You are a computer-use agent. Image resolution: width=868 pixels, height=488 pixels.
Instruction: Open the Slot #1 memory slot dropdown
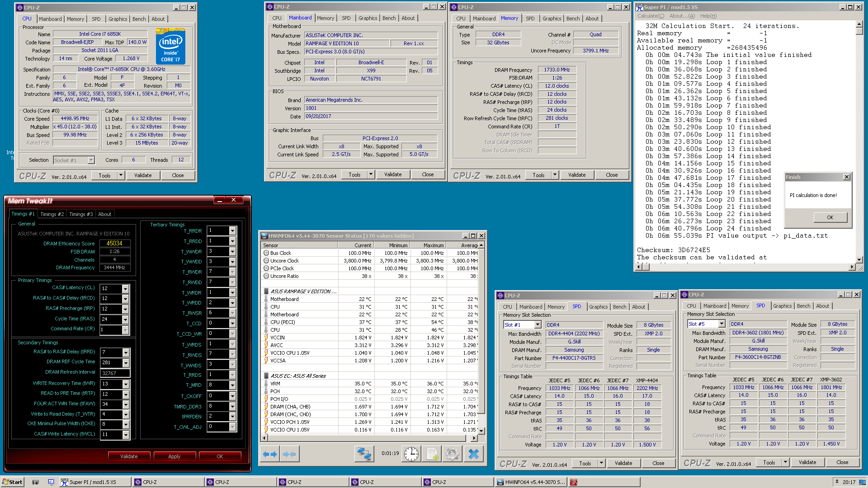click(538, 325)
